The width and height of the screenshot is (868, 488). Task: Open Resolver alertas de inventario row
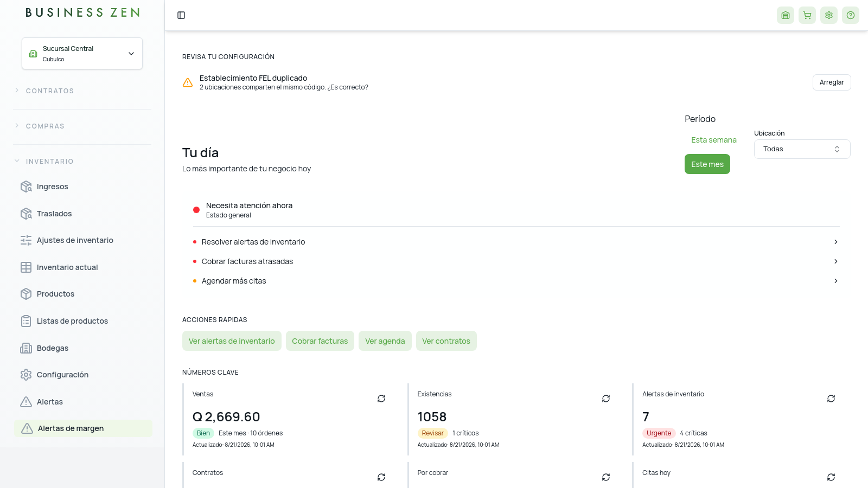pyautogui.click(x=516, y=242)
